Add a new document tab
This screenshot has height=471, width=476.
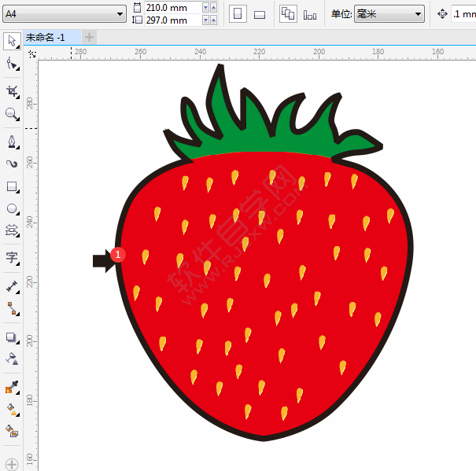(x=89, y=37)
